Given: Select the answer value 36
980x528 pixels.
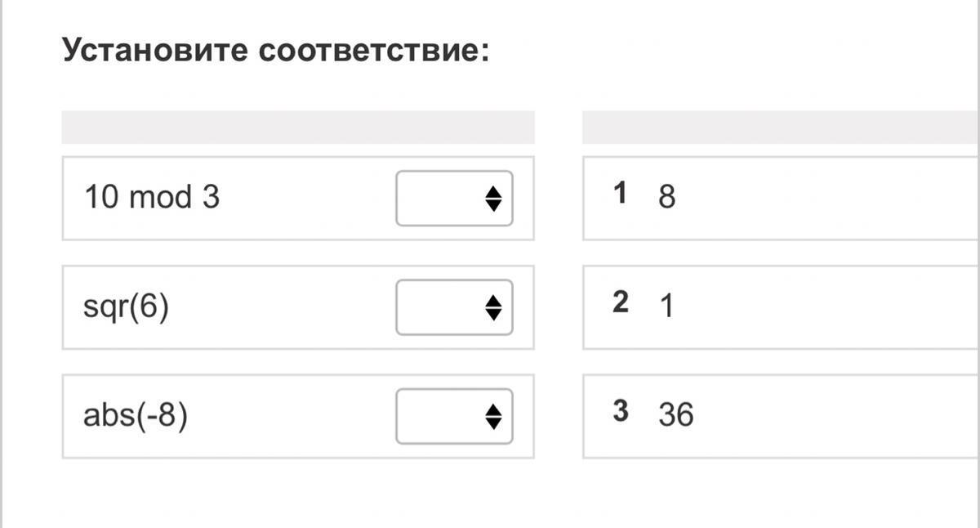Looking at the screenshot, I should (x=676, y=415).
